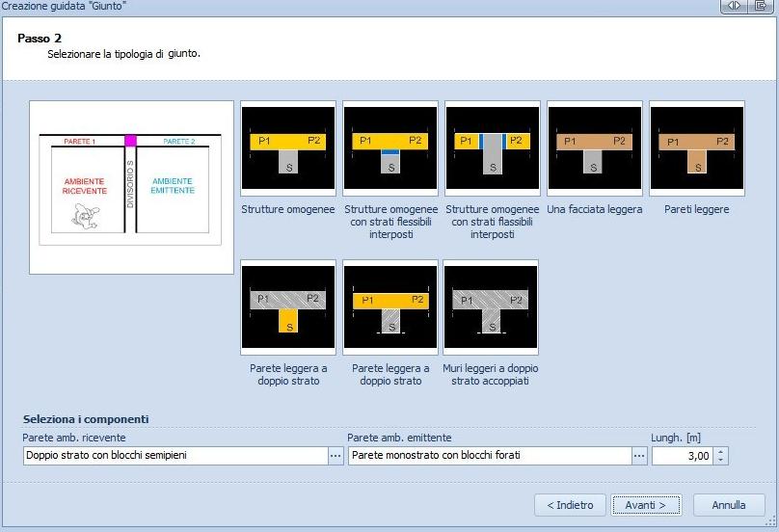Click the Parete amb. ricevente text field
The height and width of the screenshot is (532, 779).
tap(175, 456)
